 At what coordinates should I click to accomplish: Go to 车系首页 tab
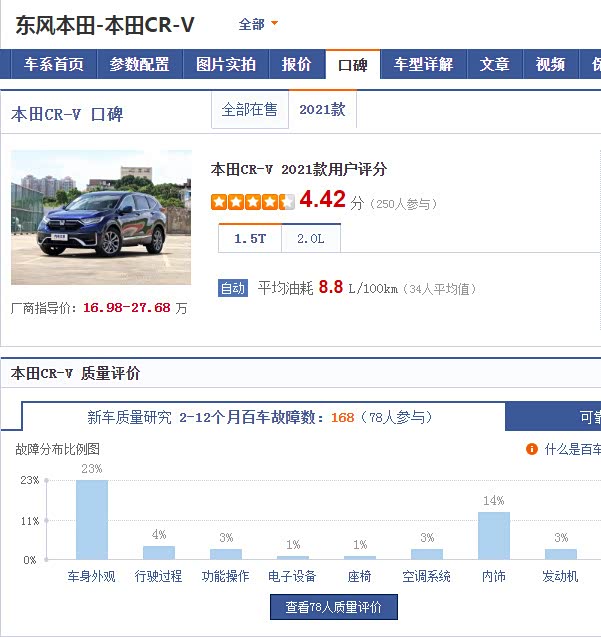pos(54,64)
